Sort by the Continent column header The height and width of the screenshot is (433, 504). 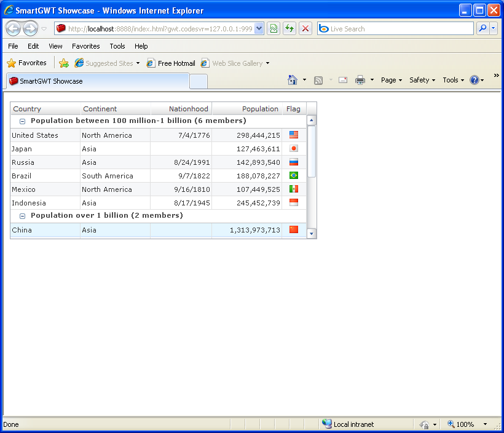(116, 109)
